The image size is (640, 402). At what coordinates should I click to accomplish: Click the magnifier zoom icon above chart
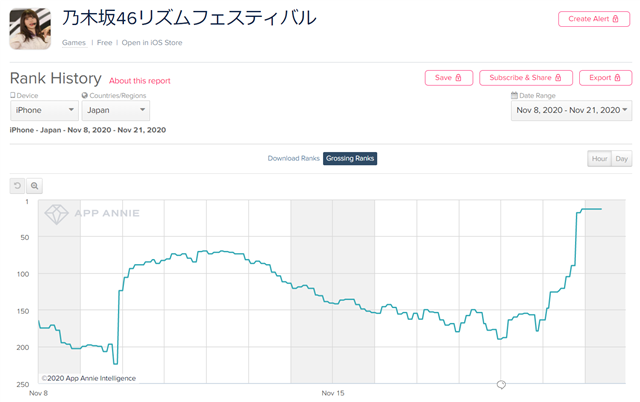pyautogui.click(x=35, y=186)
